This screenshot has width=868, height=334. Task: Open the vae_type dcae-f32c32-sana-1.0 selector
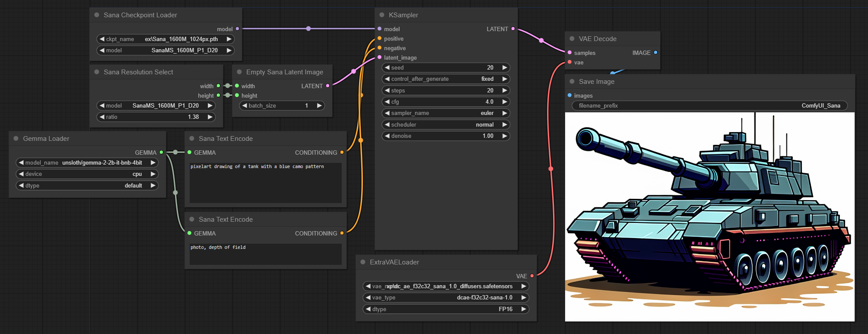(x=446, y=298)
